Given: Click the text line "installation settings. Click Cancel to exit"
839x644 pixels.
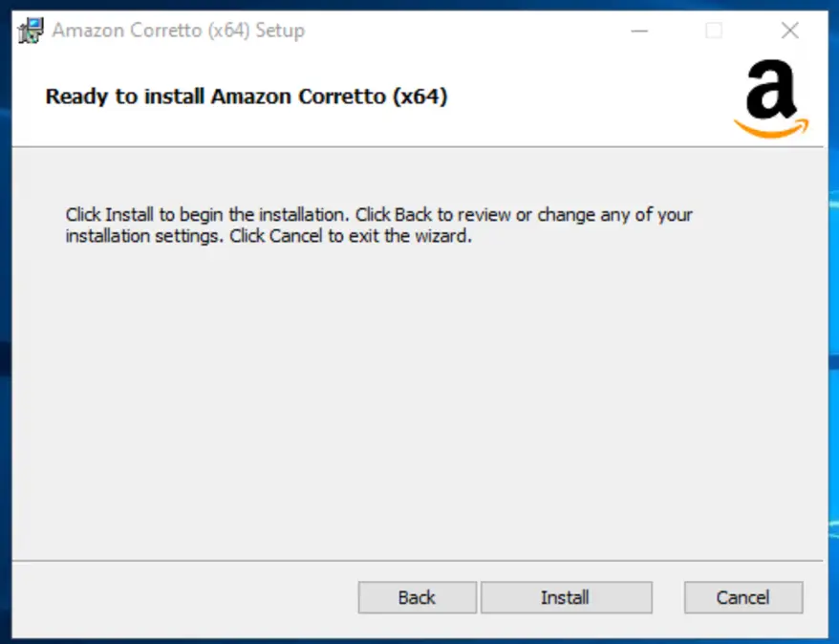Looking at the screenshot, I should tap(269, 236).
